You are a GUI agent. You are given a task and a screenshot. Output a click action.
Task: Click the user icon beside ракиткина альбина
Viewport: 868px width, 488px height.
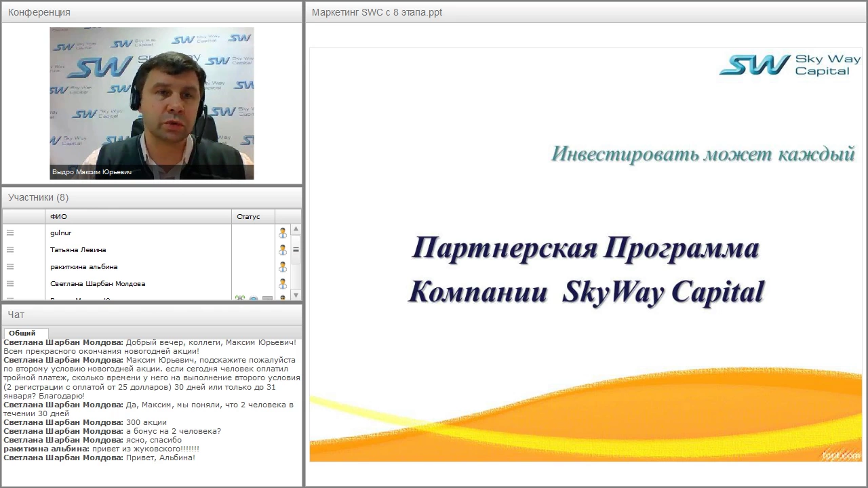(x=283, y=267)
